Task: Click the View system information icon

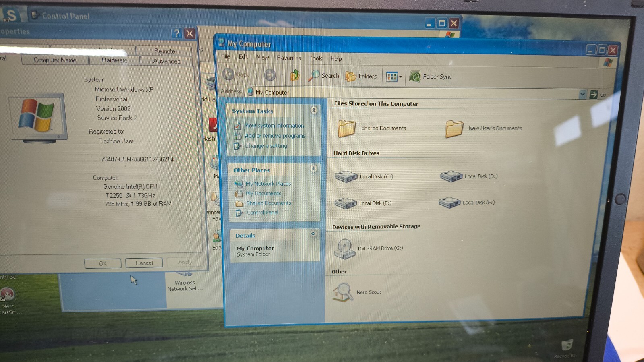Action: (237, 126)
